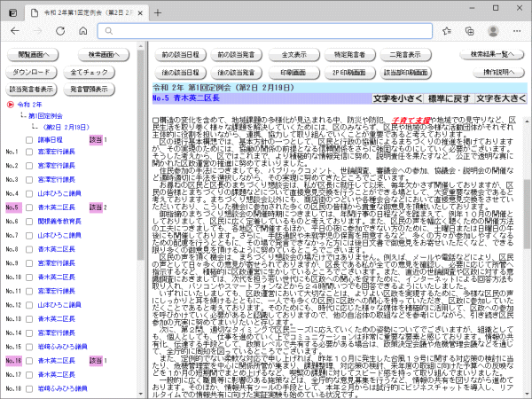The image size is (532, 399).
Task: Open No.7 山本ひろこ議員 speech link
Action: [x=59, y=236]
